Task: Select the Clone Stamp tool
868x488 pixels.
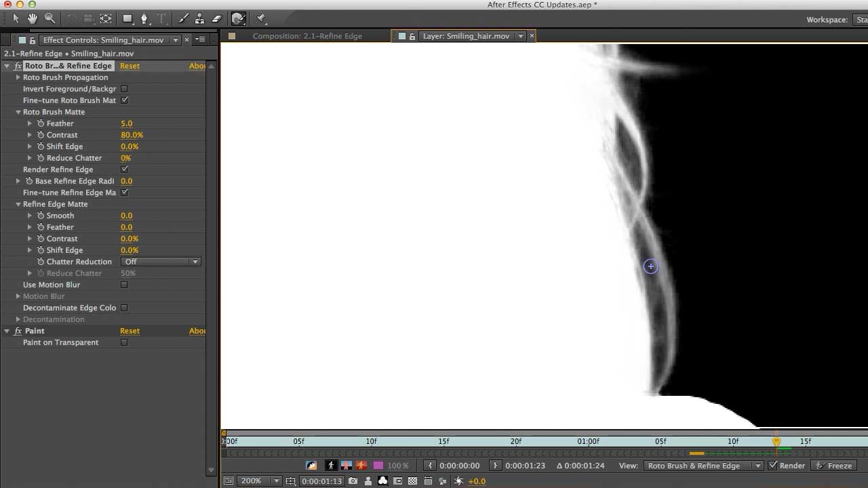Action: pos(201,18)
